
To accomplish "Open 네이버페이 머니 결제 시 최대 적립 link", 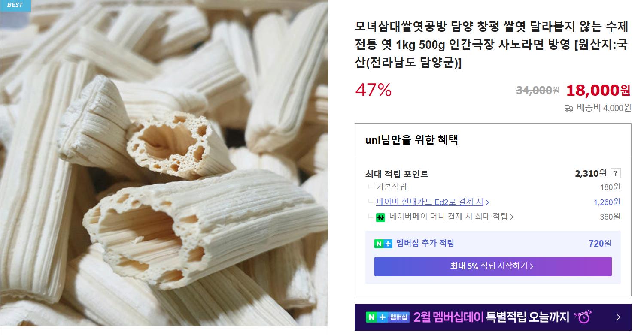I will tap(448, 217).
